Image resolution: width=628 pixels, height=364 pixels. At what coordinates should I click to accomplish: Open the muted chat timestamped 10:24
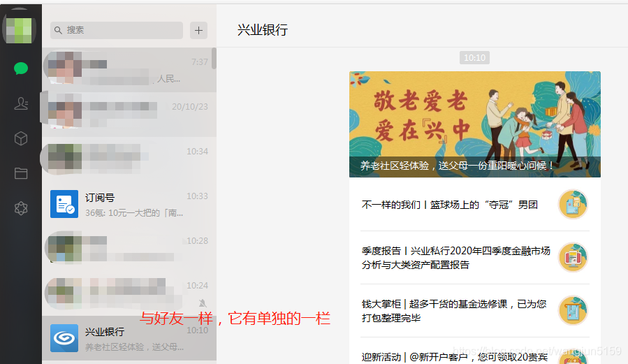pyautogui.click(x=129, y=293)
